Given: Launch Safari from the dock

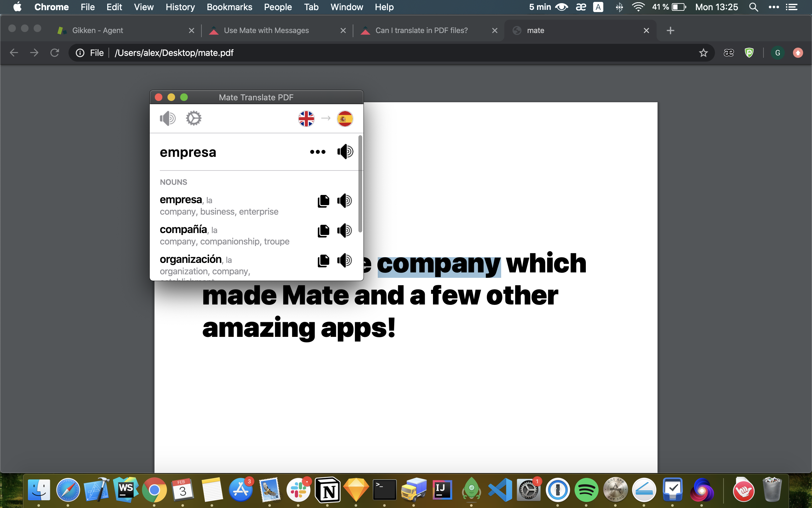Looking at the screenshot, I should 68,490.
